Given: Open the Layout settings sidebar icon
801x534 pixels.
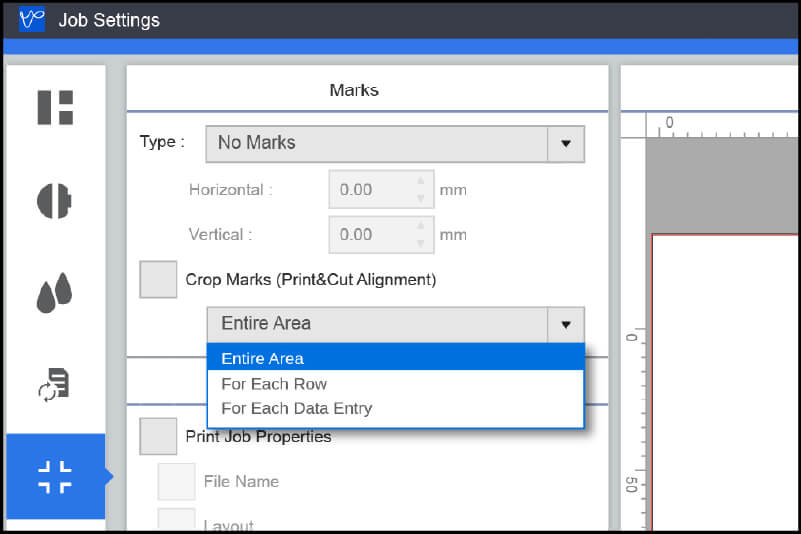Looking at the screenshot, I should (x=55, y=108).
